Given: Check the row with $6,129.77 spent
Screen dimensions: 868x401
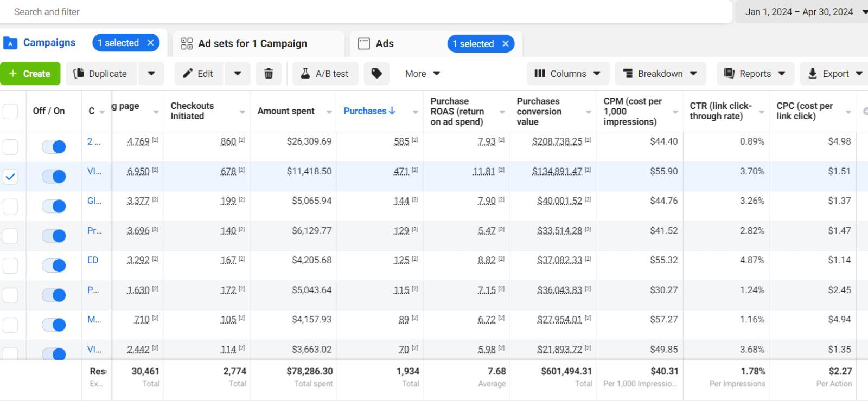Looking at the screenshot, I should point(10,236).
